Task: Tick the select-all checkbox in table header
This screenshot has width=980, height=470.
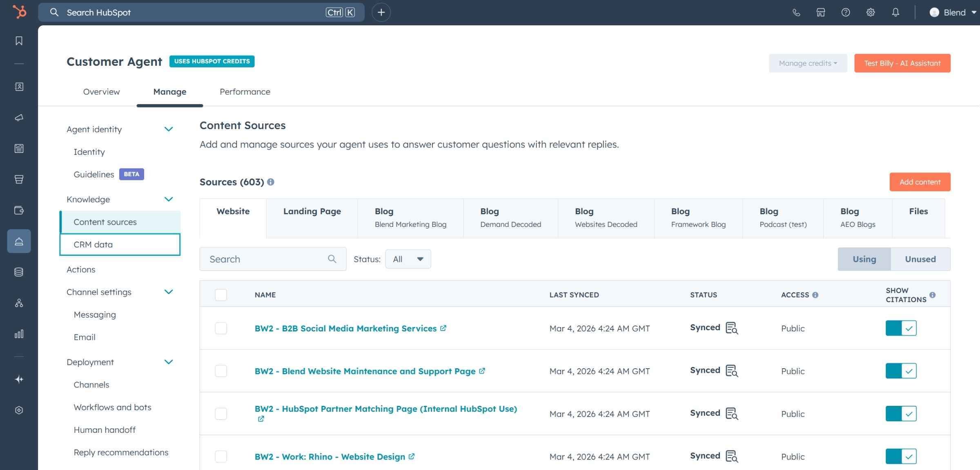Action: [x=221, y=295]
